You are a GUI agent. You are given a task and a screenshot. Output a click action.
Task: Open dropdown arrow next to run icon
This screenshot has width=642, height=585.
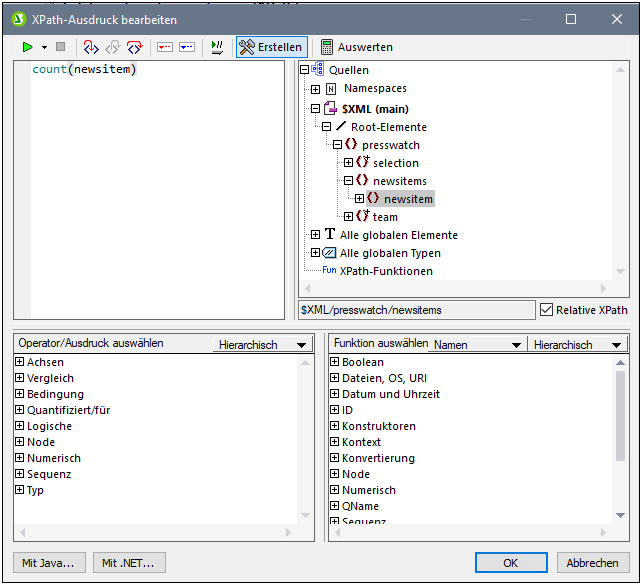click(x=44, y=47)
